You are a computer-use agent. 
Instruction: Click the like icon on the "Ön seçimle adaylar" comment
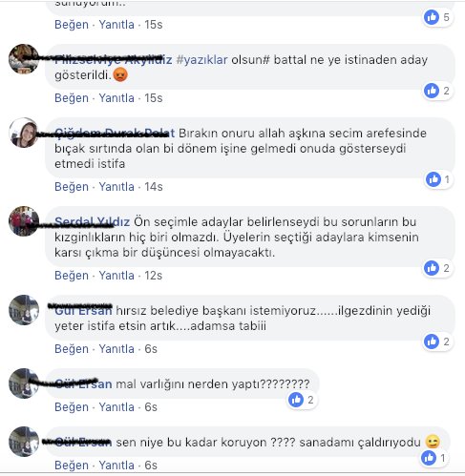(x=432, y=268)
